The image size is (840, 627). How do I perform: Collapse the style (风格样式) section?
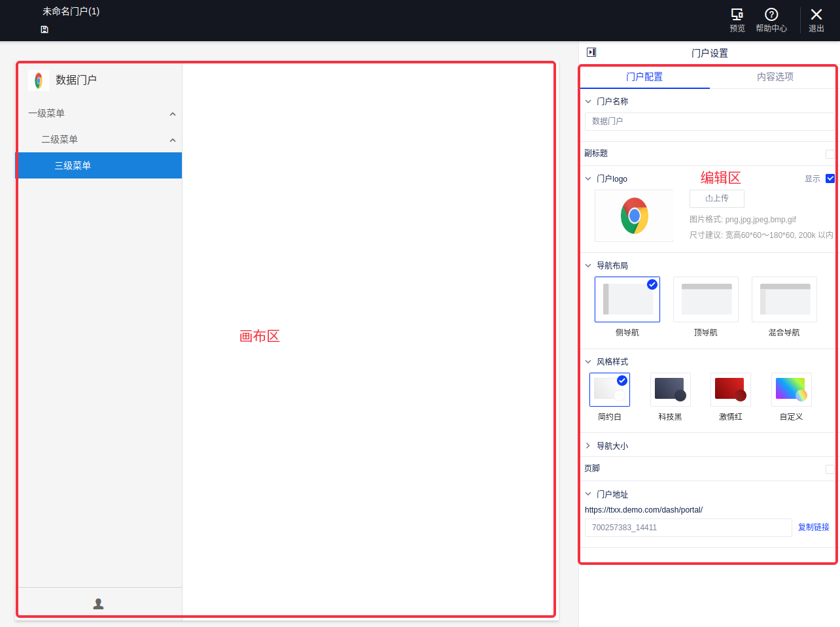point(588,362)
